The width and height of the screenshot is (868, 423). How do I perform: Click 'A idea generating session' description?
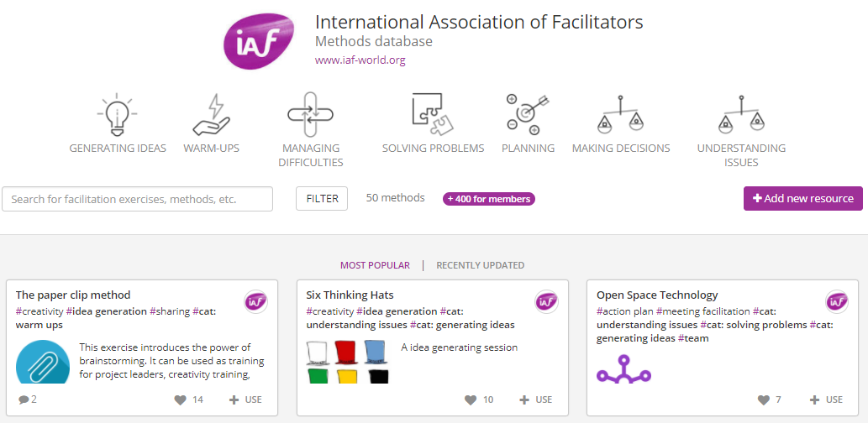[459, 347]
